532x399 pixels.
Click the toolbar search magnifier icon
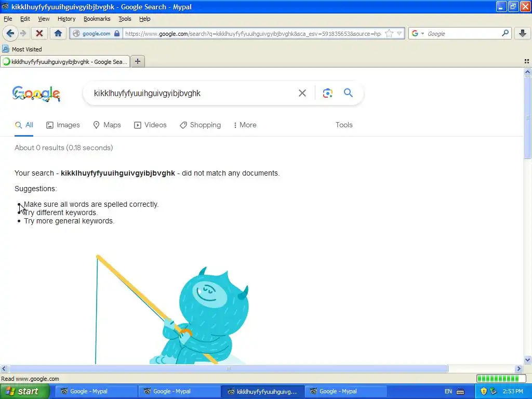[505, 33]
